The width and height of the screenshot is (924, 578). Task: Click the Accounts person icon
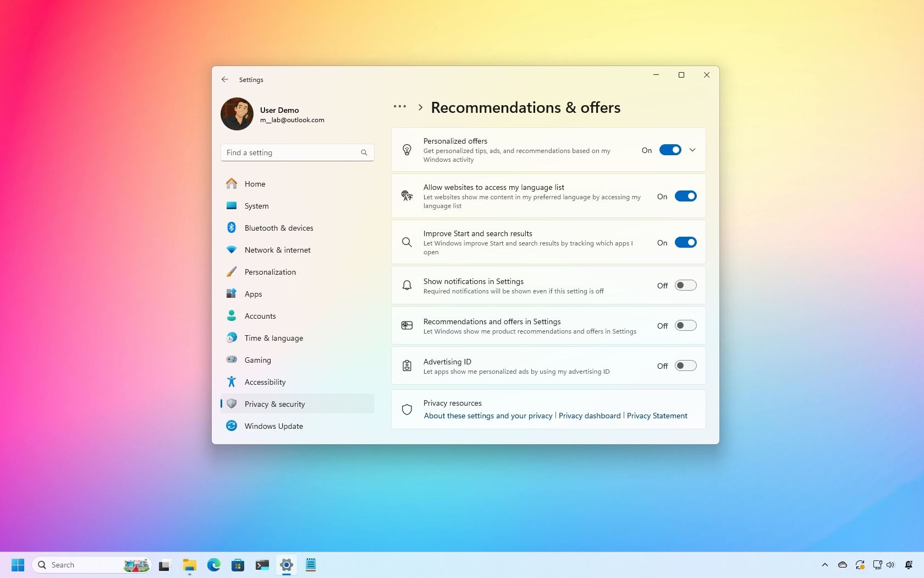(x=232, y=315)
